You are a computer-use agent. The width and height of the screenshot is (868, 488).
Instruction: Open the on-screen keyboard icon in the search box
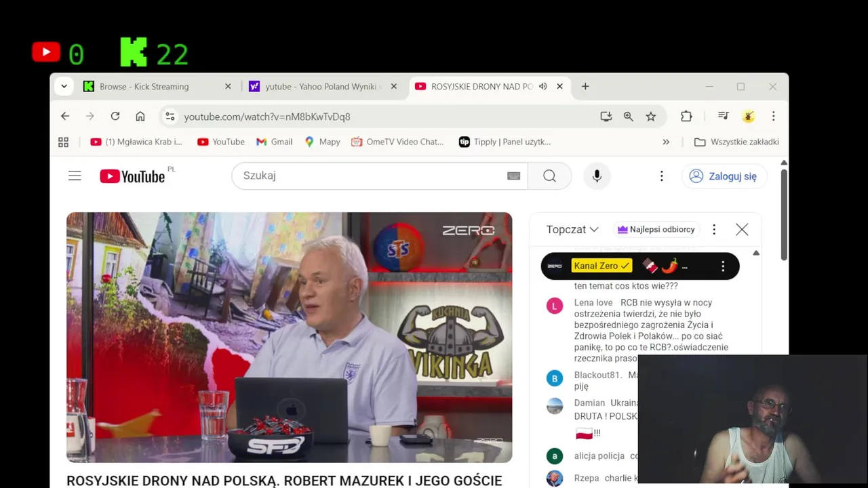(514, 176)
